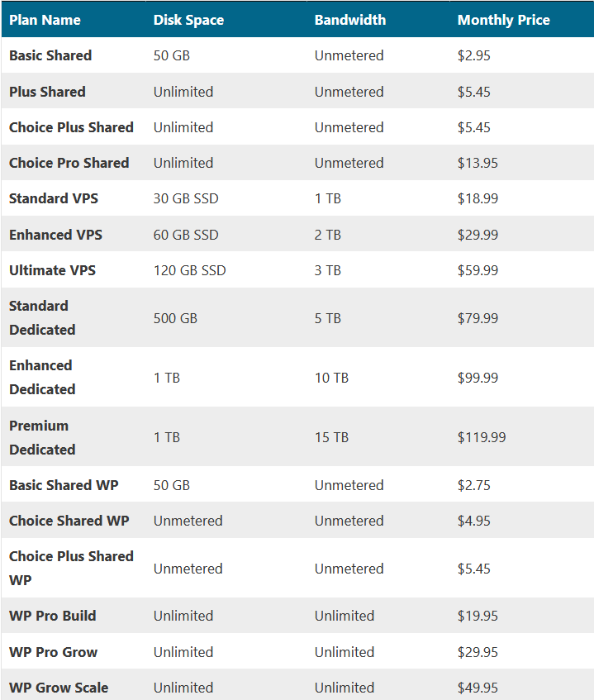Select the Premium Dedicated plan name
This screenshot has width=594, height=700.
[42, 437]
